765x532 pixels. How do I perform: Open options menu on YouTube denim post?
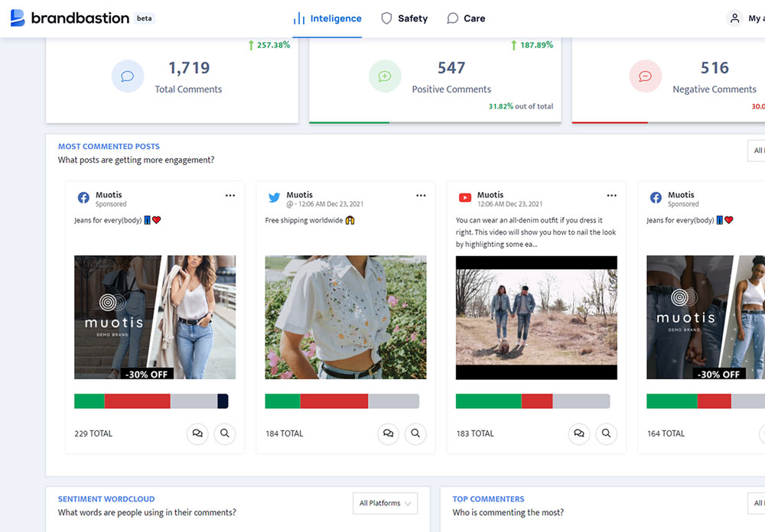click(x=611, y=195)
